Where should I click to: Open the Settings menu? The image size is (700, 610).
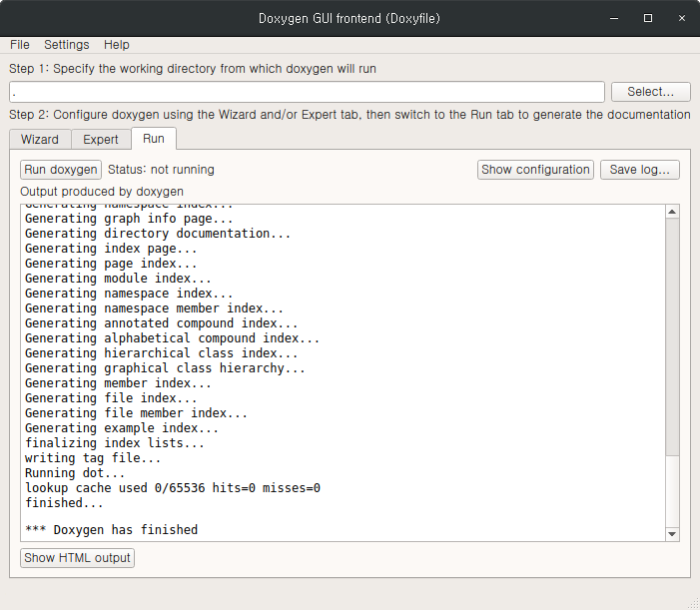(x=67, y=45)
